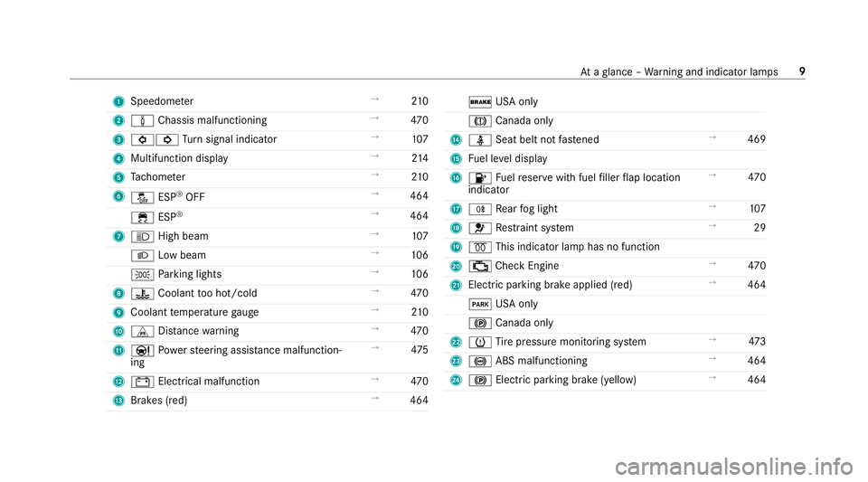Click the Chassis malfunctioning icon
Viewport: 868px width, 482px height.
coord(142,120)
